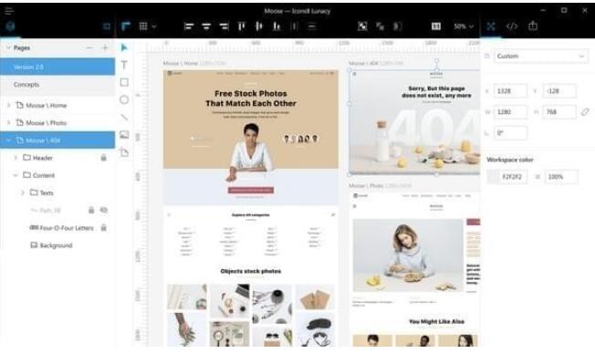The height and width of the screenshot is (364, 595).
Task: Click the 404 artboard preview on canvas
Action: 414,122
